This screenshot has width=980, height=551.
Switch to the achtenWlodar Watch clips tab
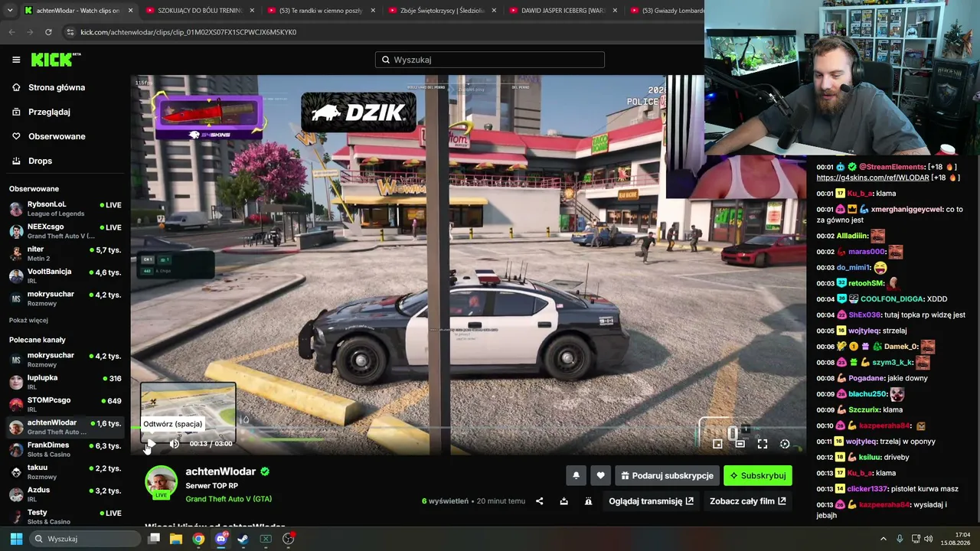coord(78,11)
